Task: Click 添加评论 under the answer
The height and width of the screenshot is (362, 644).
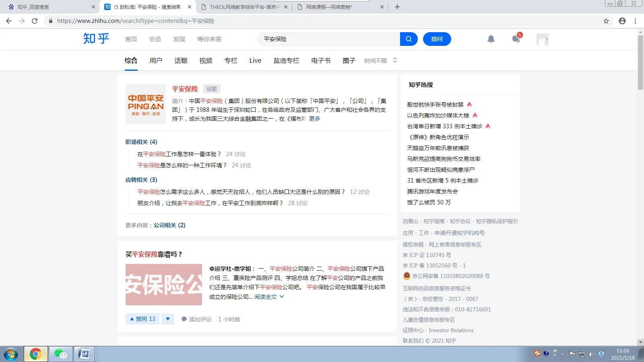Action: (x=196, y=319)
